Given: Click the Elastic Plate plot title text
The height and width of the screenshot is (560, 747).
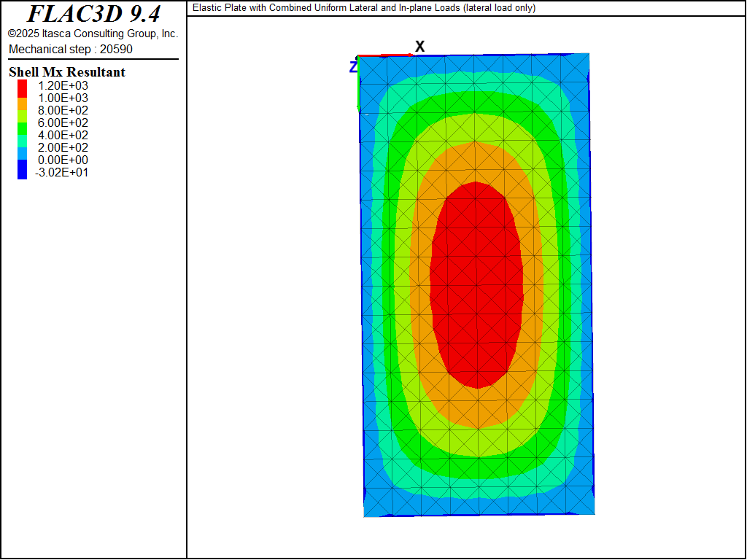Looking at the screenshot, I should click(363, 8).
